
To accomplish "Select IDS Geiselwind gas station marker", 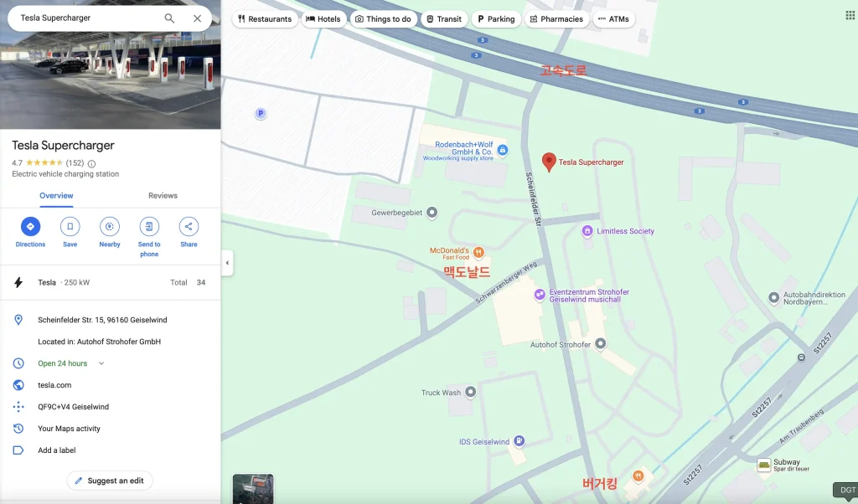I will [519, 440].
